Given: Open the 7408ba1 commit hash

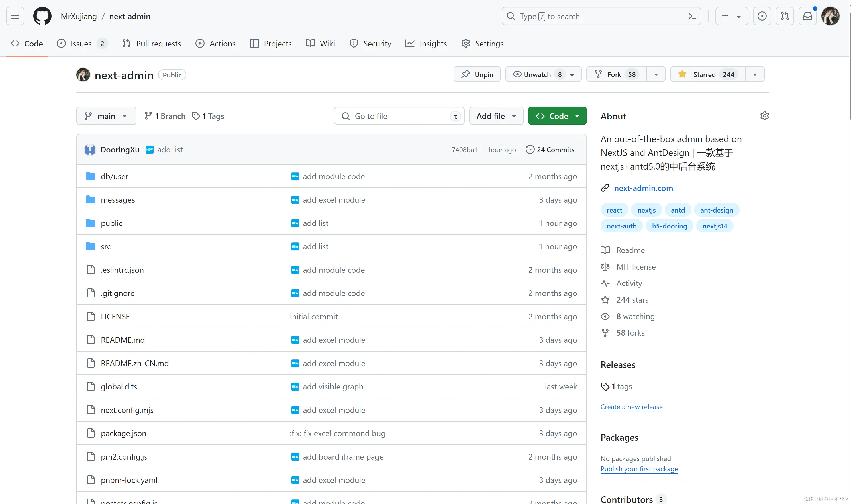Looking at the screenshot, I should pyautogui.click(x=464, y=150).
